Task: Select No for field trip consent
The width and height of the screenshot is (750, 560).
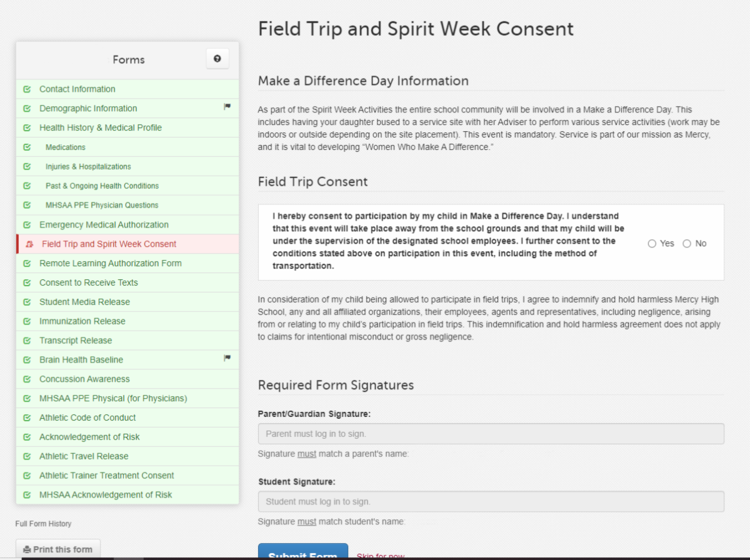Action: pos(687,244)
